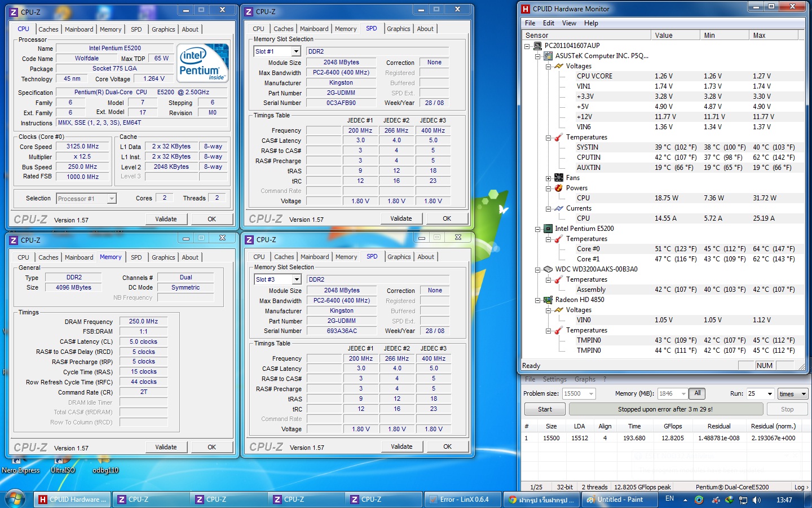Open the Slot #3 memory slot dropdown
Screen dimensions: 812x508
pyautogui.click(x=296, y=279)
